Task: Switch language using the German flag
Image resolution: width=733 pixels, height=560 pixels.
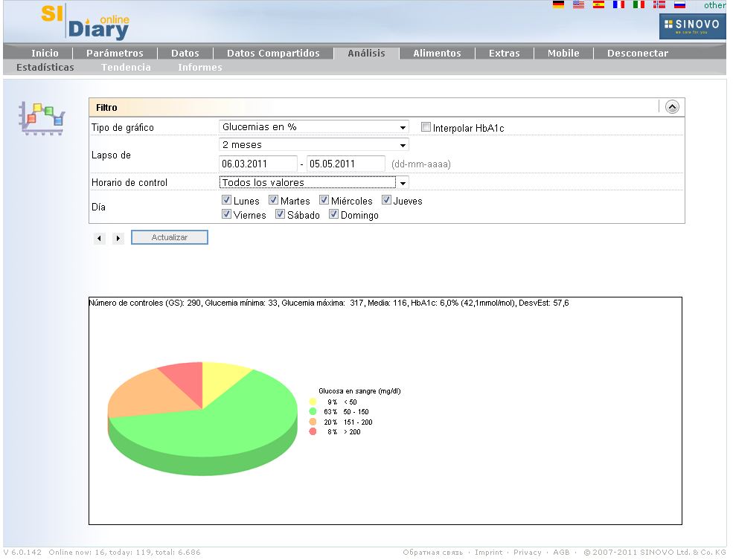Action: pos(558,4)
